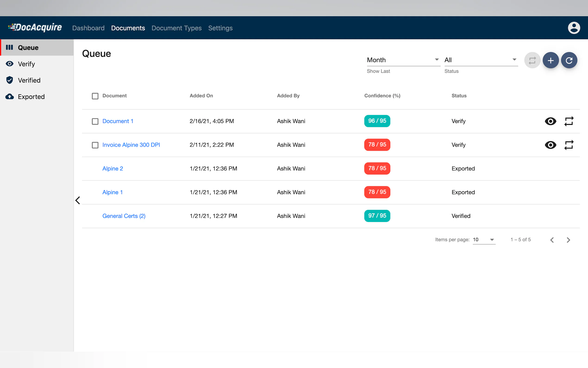Toggle select-all checkbox in Document header

pos(95,96)
